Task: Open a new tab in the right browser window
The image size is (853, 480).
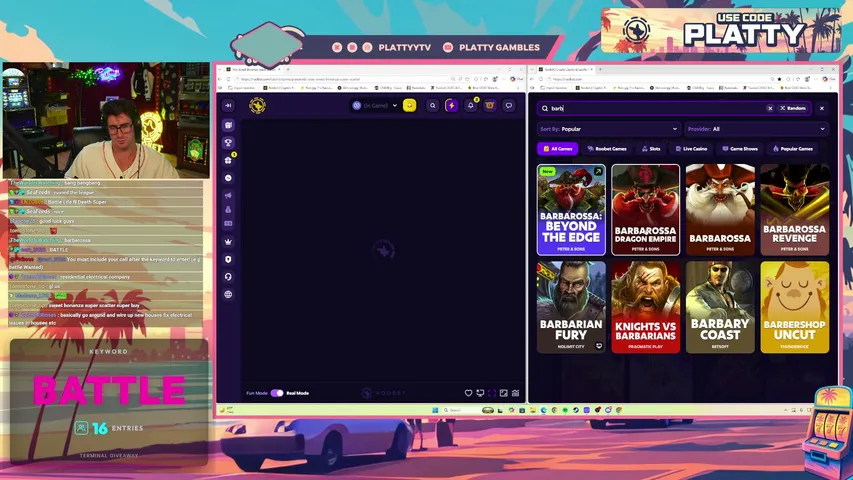Action: coord(600,69)
